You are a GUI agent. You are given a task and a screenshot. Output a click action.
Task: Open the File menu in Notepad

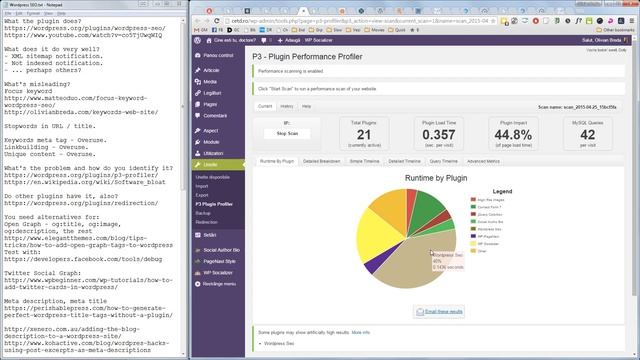point(8,13)
